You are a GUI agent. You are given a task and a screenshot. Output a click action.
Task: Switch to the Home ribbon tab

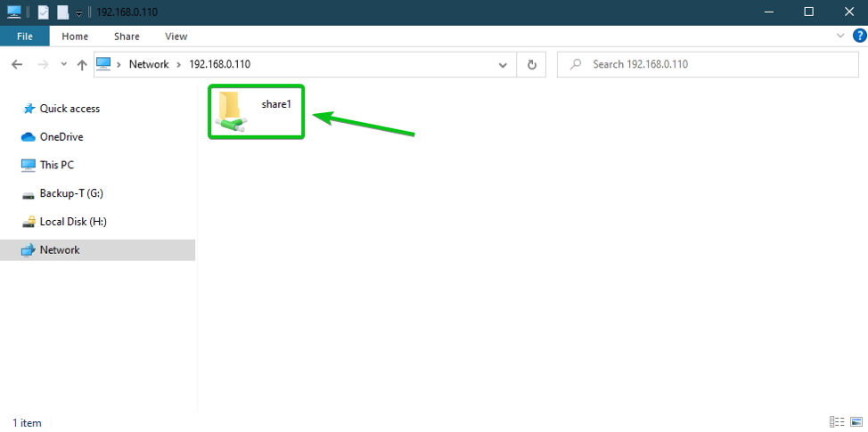75,37
